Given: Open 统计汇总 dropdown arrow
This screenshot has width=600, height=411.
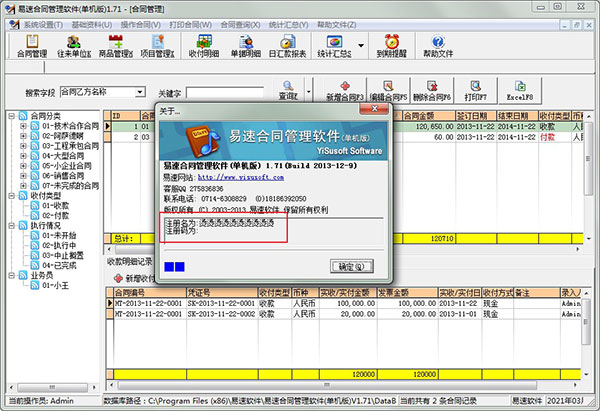Looking at the screenshot, I should pyautogui.click(x=360, y=46).
